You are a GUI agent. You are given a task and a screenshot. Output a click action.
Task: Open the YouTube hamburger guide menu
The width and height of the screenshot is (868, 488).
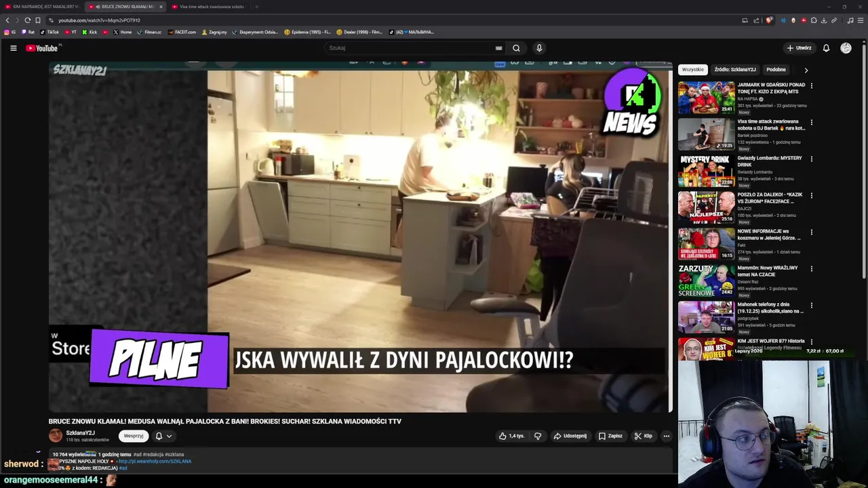(x=13, y=48)
